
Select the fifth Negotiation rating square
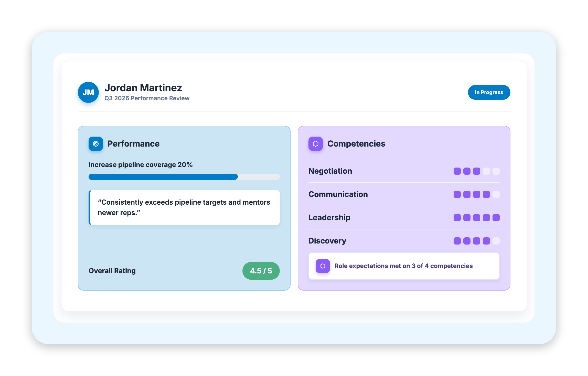pos(496,171)
